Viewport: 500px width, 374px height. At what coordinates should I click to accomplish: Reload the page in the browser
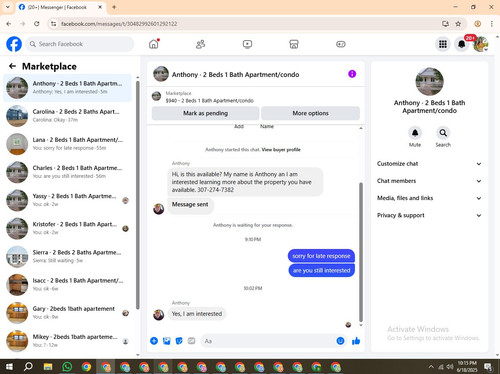tap(37, 24)
